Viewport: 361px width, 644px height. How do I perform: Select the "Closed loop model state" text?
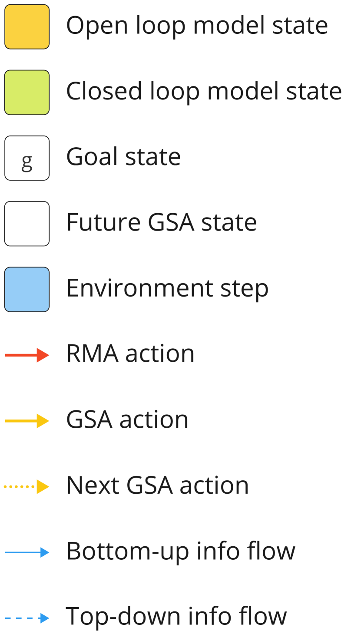[x=204, y=91]
